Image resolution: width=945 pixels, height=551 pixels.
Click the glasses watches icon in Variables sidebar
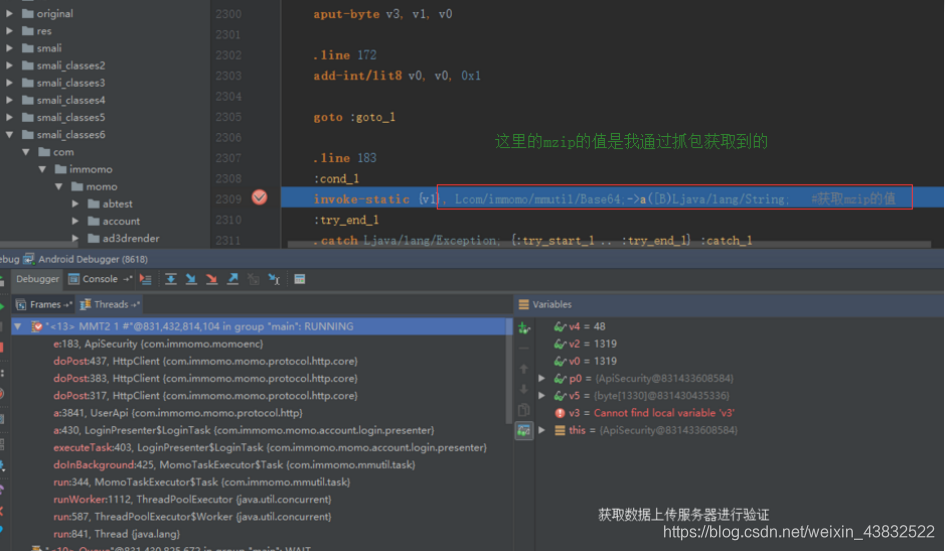pos(524,430)
